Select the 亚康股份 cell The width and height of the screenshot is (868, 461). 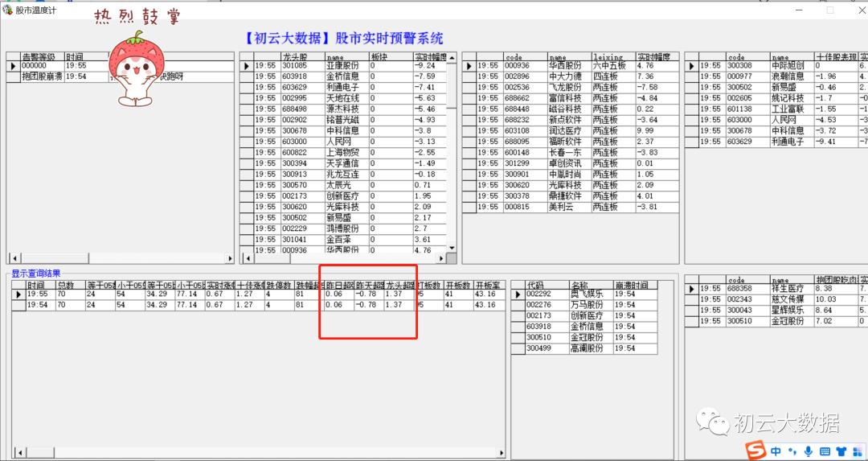(347, 66)
